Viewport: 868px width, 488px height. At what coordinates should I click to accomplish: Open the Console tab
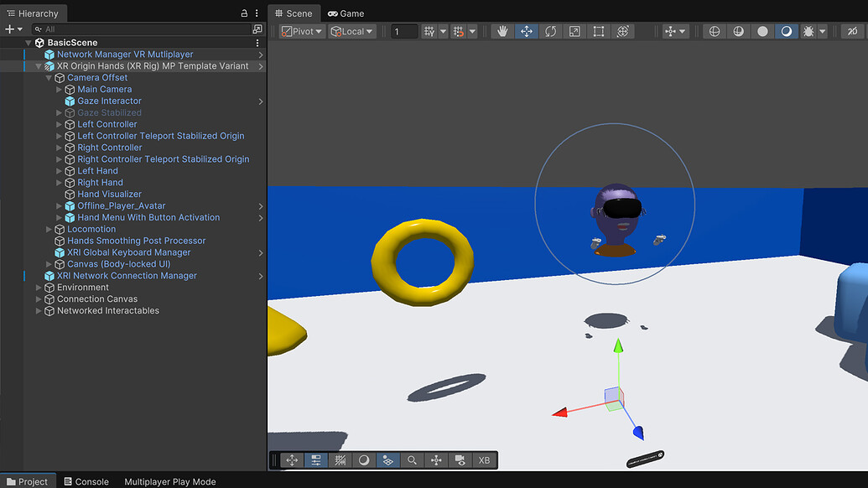(86, 481)
